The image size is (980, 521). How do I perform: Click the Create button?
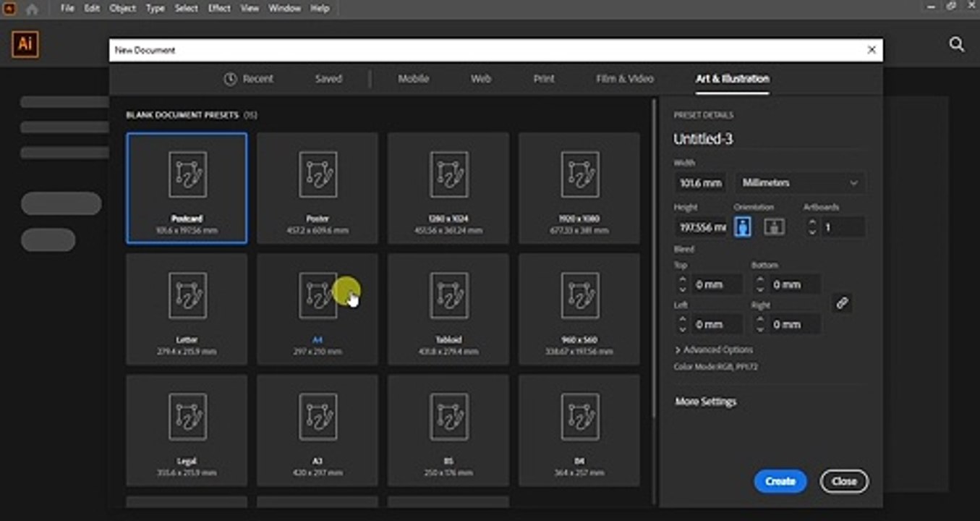[780, 481]
